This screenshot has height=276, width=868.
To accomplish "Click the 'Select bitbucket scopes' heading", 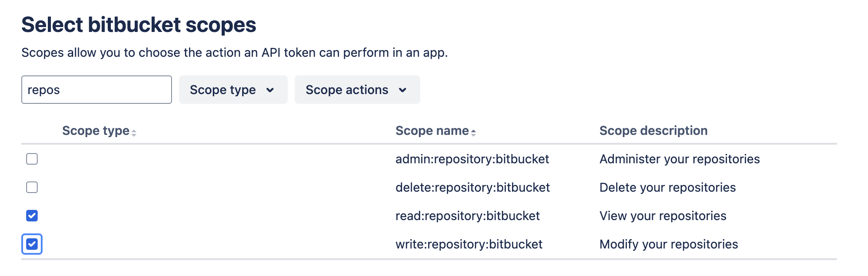I will (x=139, y=24).
